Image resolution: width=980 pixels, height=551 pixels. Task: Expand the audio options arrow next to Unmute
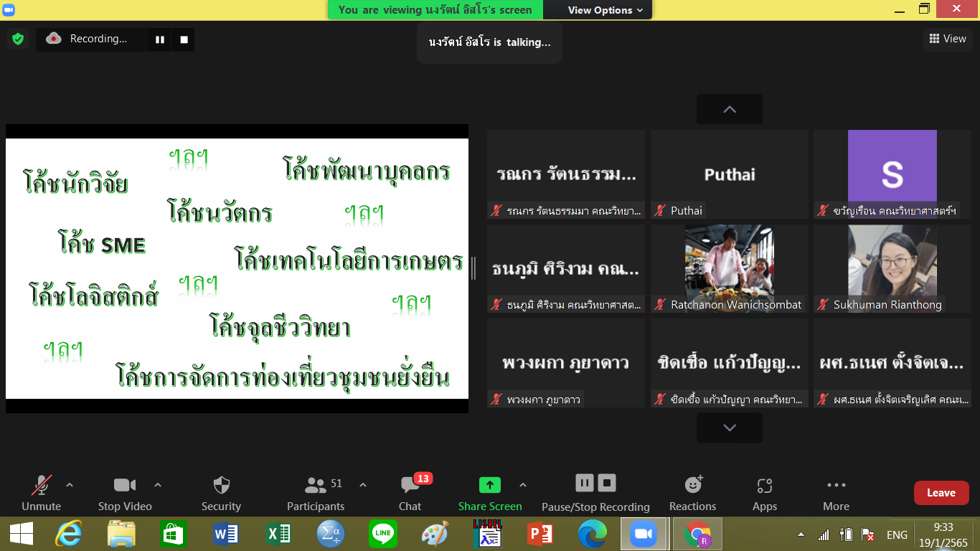70,486
